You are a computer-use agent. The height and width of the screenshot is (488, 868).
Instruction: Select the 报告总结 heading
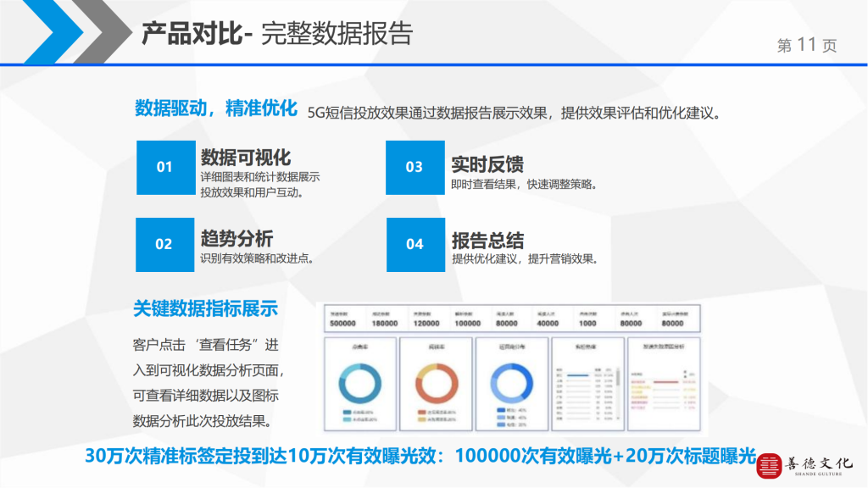pyautogui.click(x=487, y=240)
